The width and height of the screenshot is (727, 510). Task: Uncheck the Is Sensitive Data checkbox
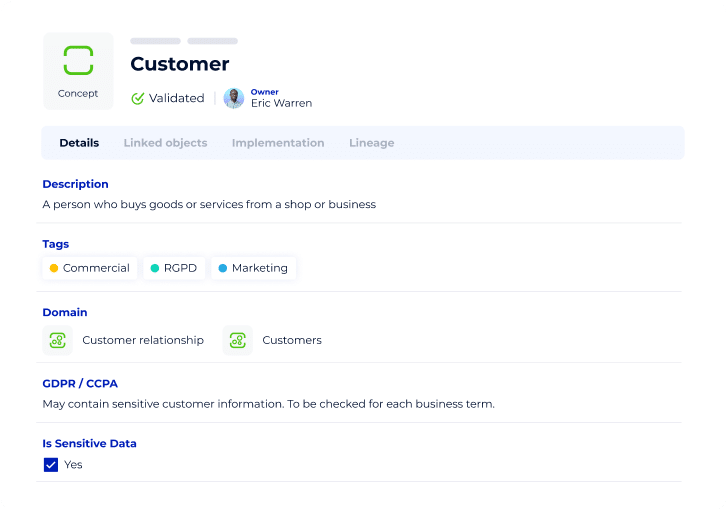point(51,465)
